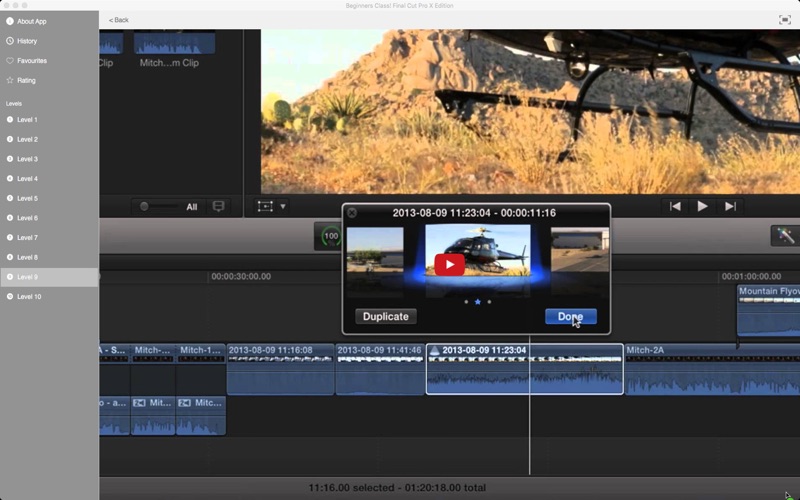800x500 pixels.
Task: Go back with the Back link
Action: pos(118,20)
